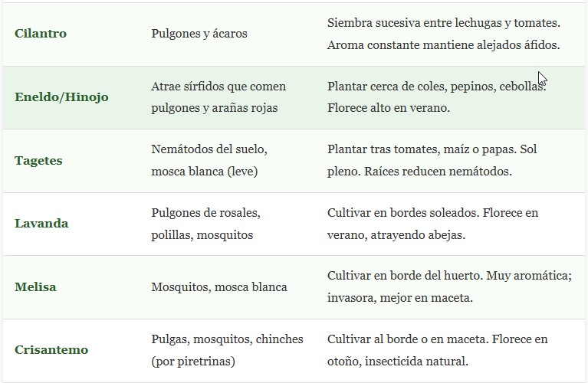588x383 pixels.
Task: Select the Eneldo/Hinojo row heading
Action: (61, 97)
